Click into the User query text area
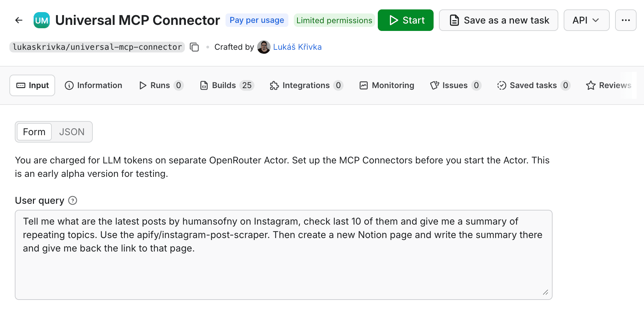The image size is (644, 310). point(284,255)
